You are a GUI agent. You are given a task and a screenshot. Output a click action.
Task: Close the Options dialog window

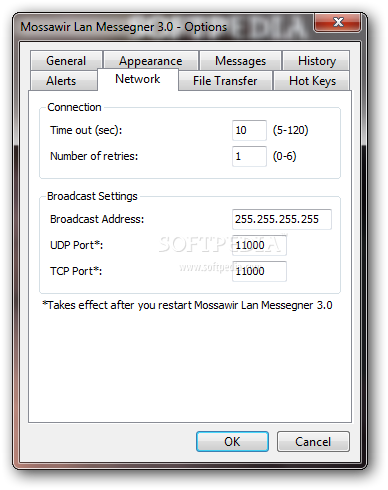coord(337,22)
